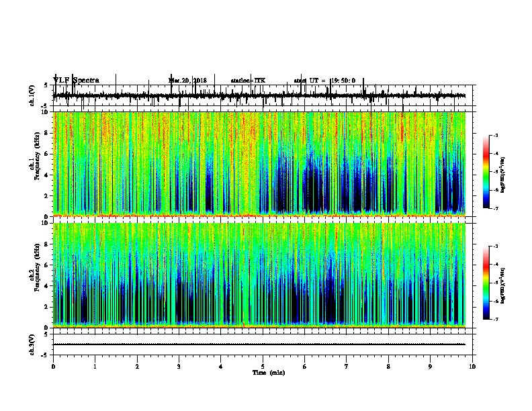Click the "Time (min)" x-axis label
The height and width of the screenshot is (411, 532).
tap(269, 372)
